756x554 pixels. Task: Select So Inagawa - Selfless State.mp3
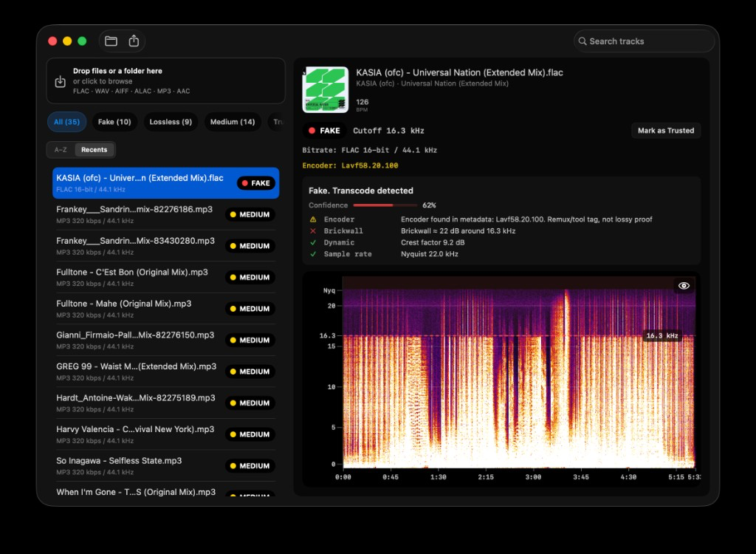tap(166, 465)
